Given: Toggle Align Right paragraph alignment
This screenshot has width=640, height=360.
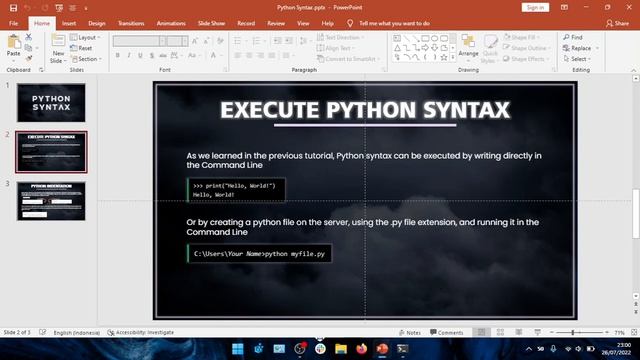Looking at the screenshot, I should [x=260, y=55].
